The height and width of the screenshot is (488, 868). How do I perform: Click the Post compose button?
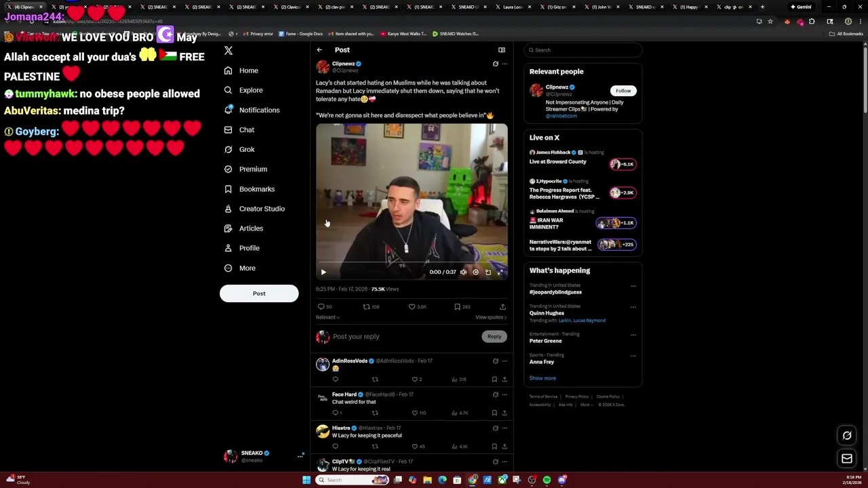(x=259, y=293)
